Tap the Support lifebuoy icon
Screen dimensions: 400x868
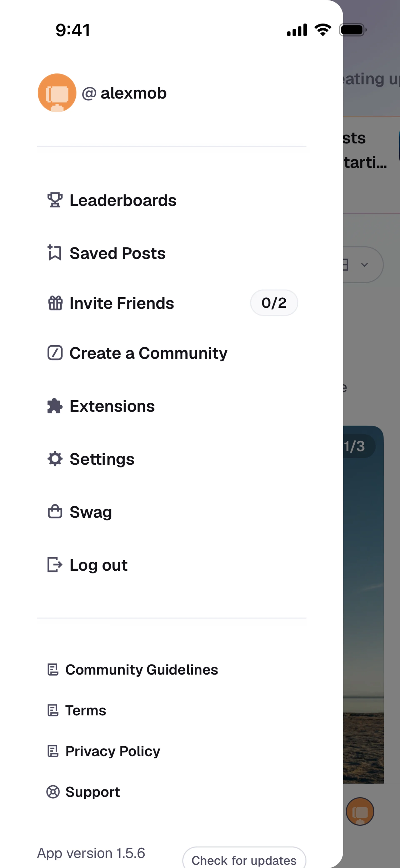click(53, 791)
